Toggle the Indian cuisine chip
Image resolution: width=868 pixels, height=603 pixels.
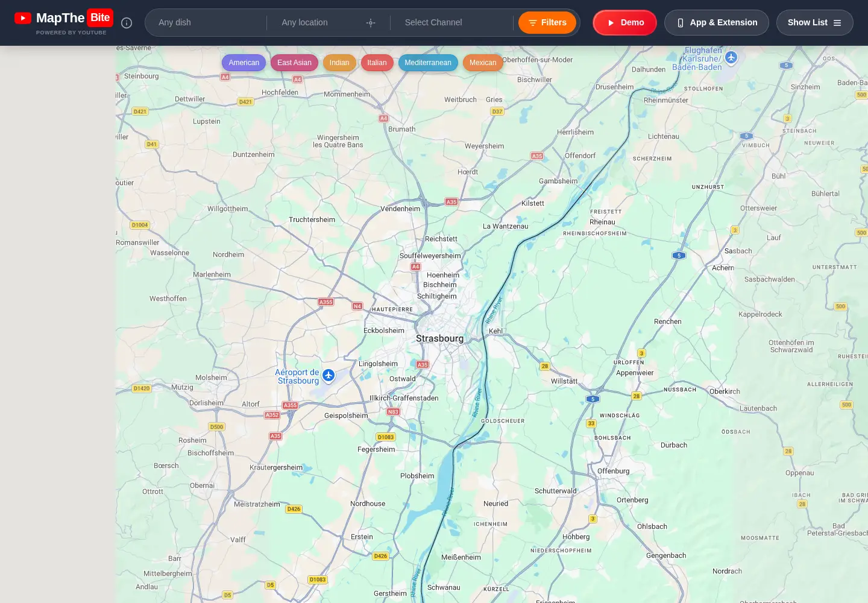pos(339,63)
